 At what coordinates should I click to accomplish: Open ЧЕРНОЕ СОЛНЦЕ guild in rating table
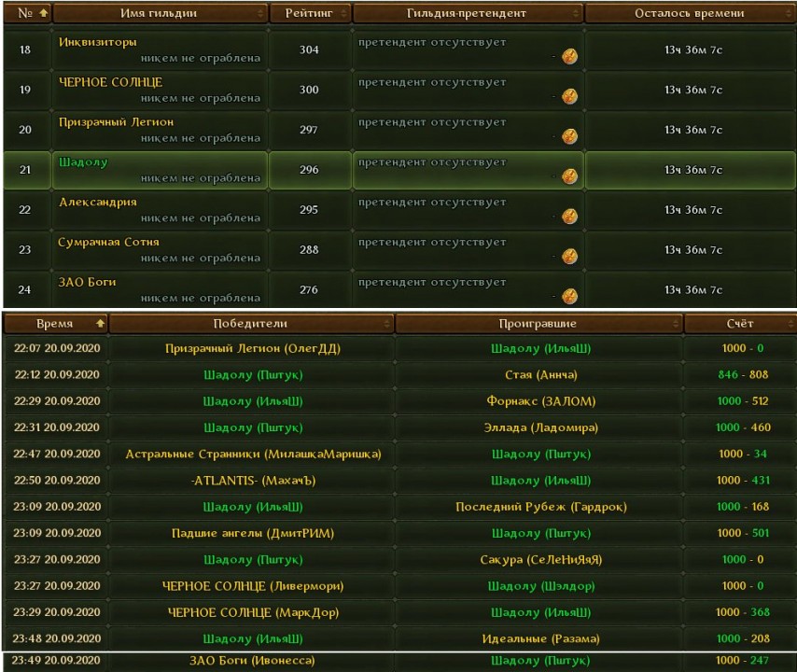110,82
